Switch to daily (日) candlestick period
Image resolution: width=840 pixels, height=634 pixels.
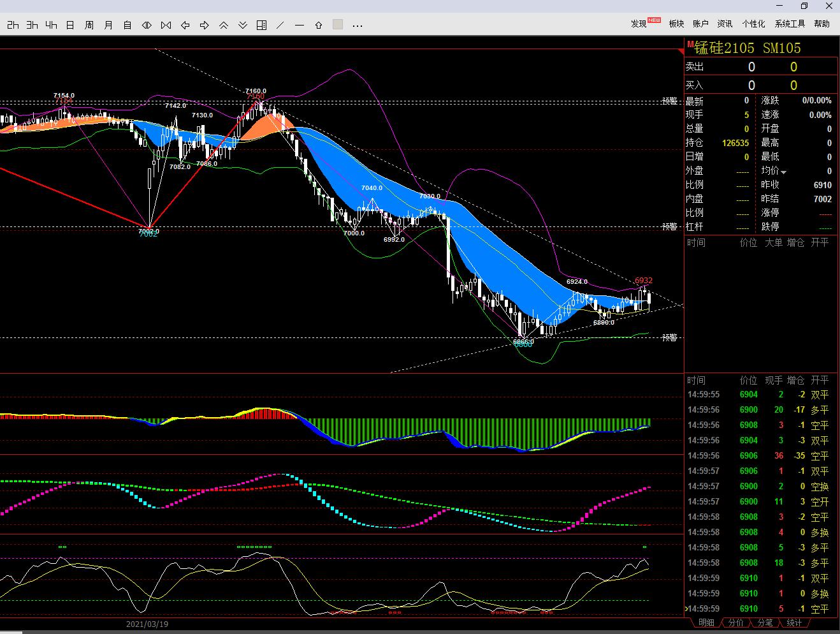70,25
